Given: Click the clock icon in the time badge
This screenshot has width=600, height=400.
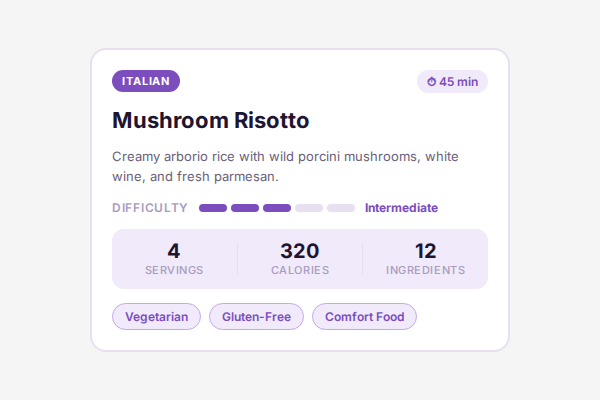Looking at the screenshot, I should [432, 82].
